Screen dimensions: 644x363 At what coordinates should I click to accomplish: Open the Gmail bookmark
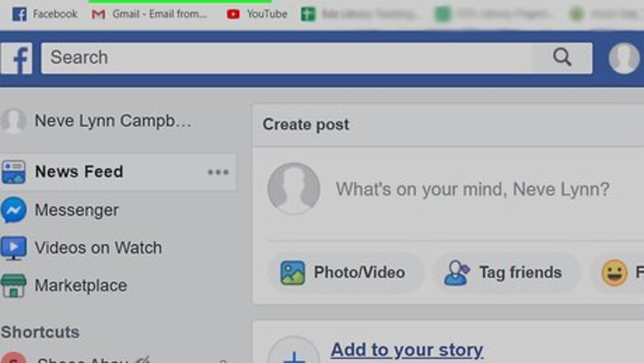(x=149, y=14)
